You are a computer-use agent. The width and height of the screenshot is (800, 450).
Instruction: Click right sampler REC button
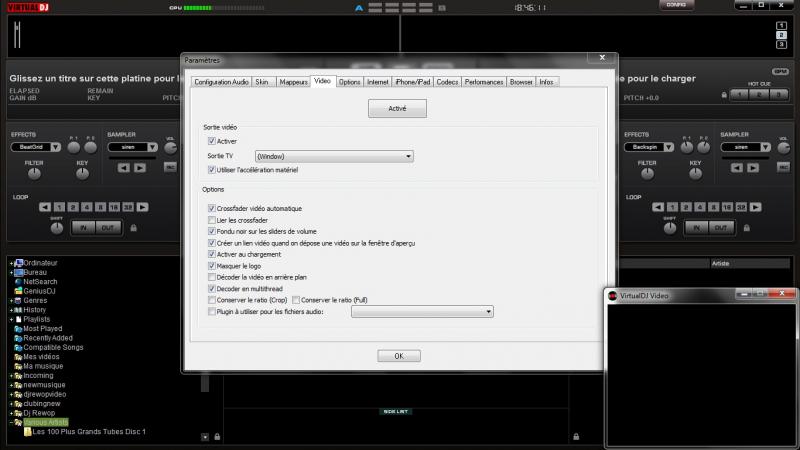pyautogui.click(x=783, y=167)
